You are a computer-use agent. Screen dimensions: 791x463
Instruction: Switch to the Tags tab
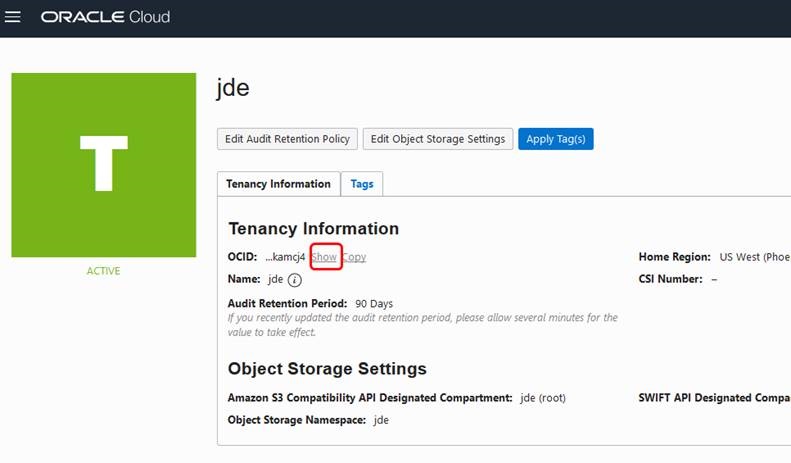362,184
